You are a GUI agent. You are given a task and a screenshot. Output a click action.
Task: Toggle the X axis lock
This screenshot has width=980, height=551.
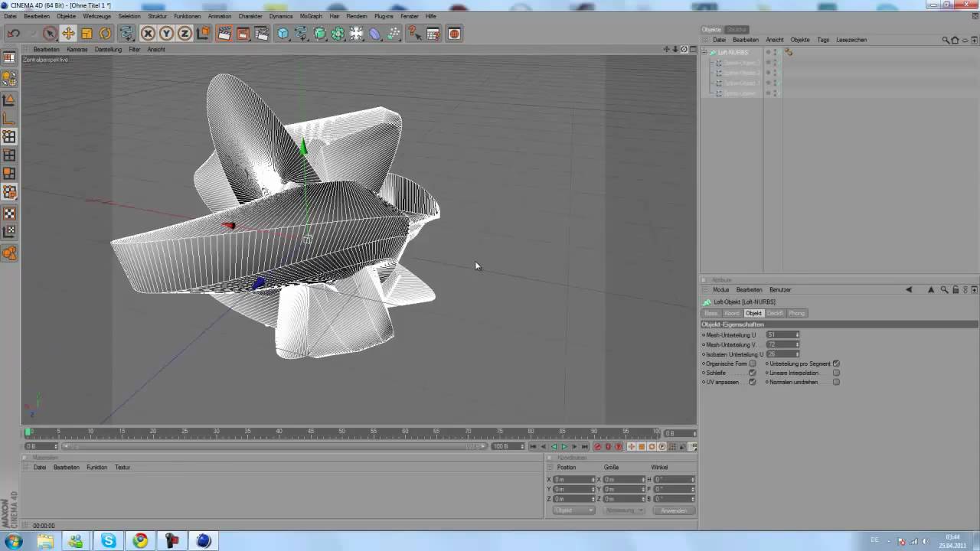click(148, 34)
